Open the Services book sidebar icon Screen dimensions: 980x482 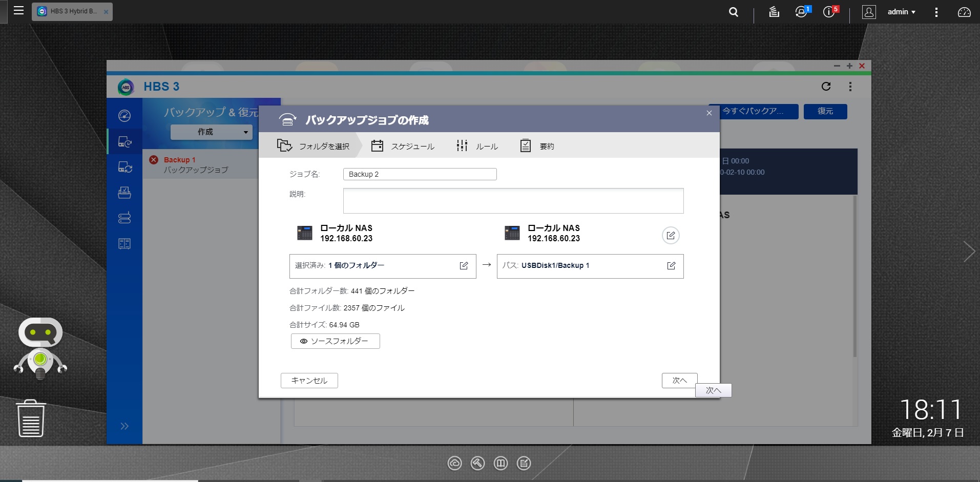(124, 244)
